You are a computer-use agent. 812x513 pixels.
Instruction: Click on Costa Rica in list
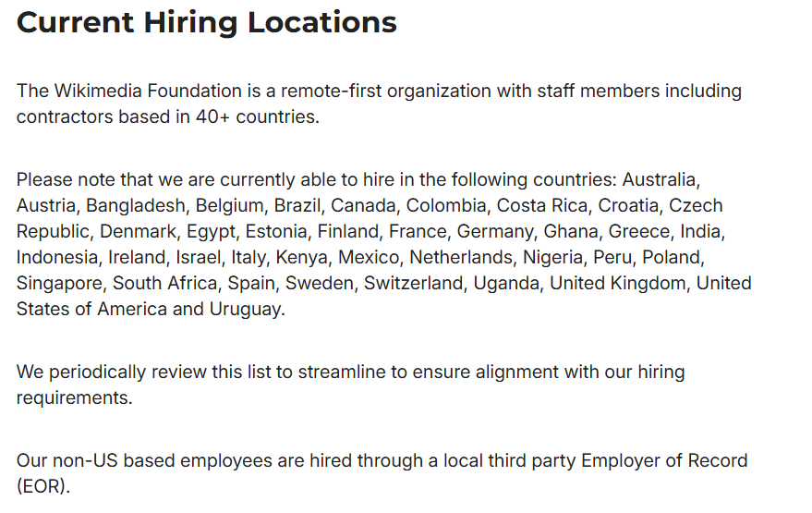[x=542, y=205]
